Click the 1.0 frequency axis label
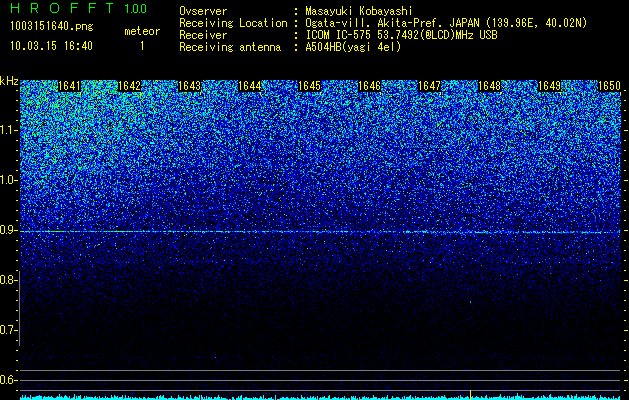This screenshot has width=629, height=400. point(8,180)
